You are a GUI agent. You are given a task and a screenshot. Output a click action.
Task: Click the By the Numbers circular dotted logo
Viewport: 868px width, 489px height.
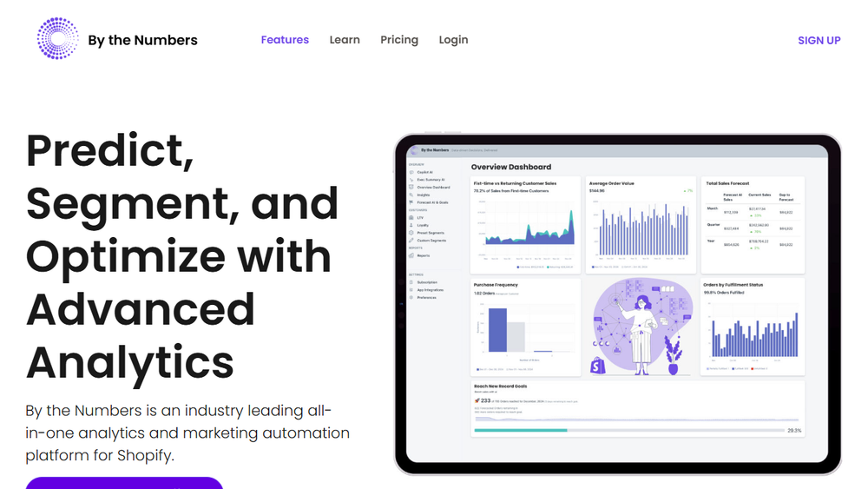coord(57,39)
